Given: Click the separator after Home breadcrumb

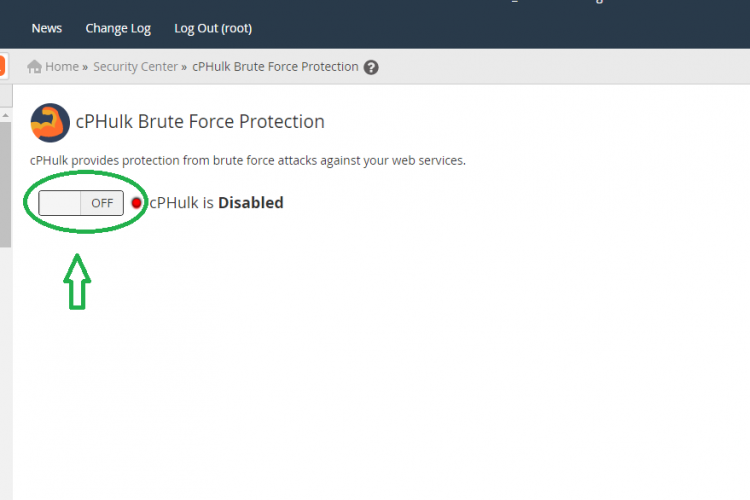Looking at the screenshot, I should tap(85, 67).
